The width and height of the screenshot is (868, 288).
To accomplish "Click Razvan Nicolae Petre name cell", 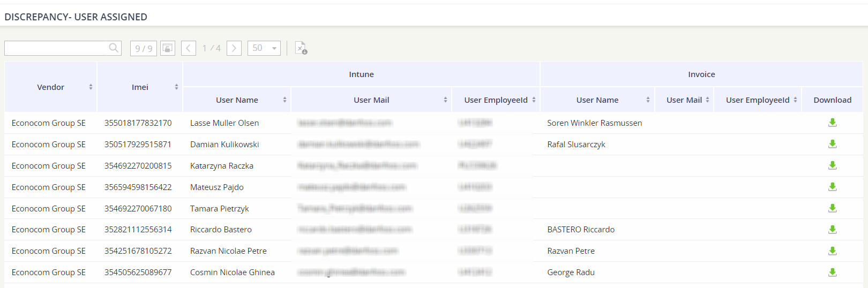I will pyautogui.click(x=228, y=251).
